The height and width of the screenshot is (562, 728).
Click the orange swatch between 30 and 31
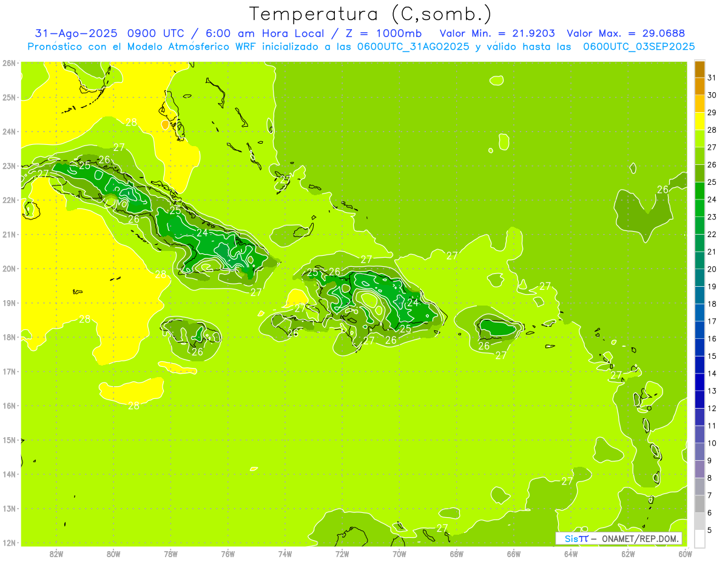tap(699, 86)
